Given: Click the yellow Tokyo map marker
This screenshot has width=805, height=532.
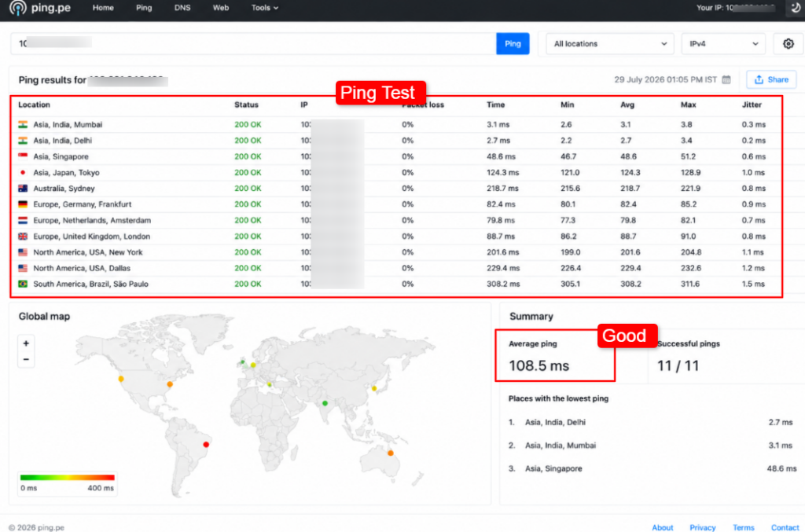Looking at the screenshot, I should pyautogui.click(x=373, y=388).
